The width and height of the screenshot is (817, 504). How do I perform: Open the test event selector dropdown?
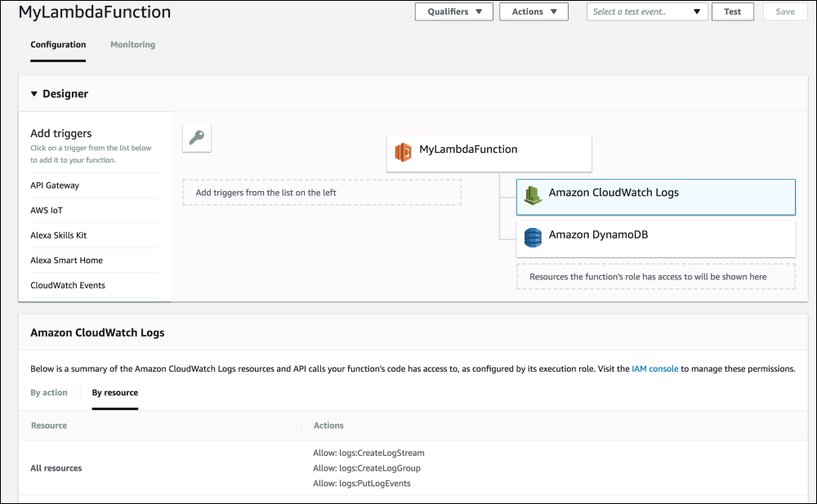point(647,11)
